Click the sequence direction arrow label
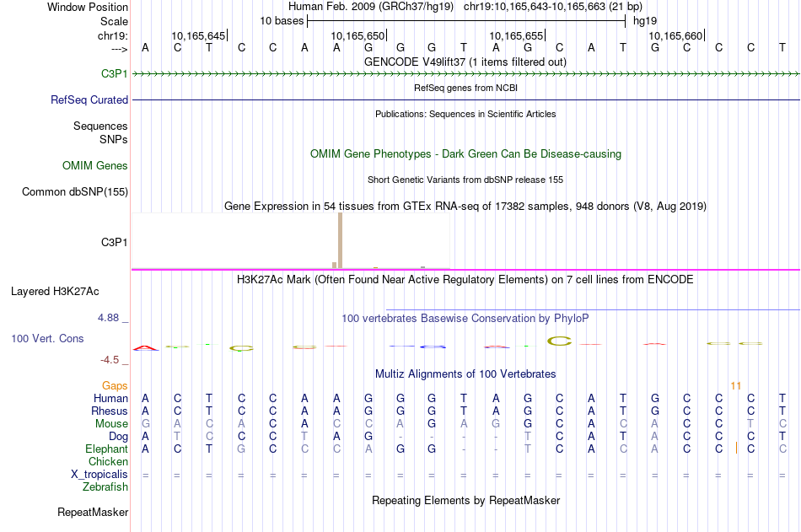801x532 pixels. pos(120,49)
